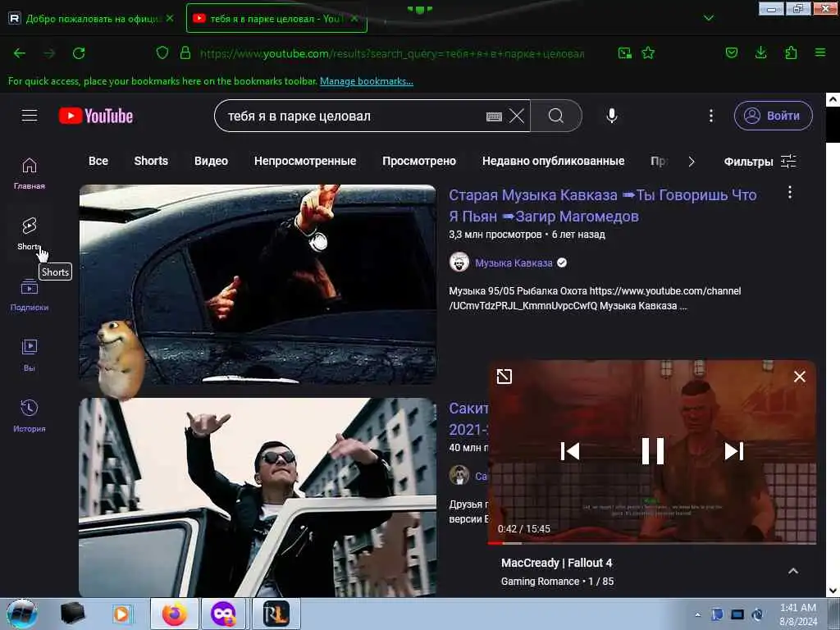Reload the current page
This screenshot has width=840, height=630.
coord(79,53)
